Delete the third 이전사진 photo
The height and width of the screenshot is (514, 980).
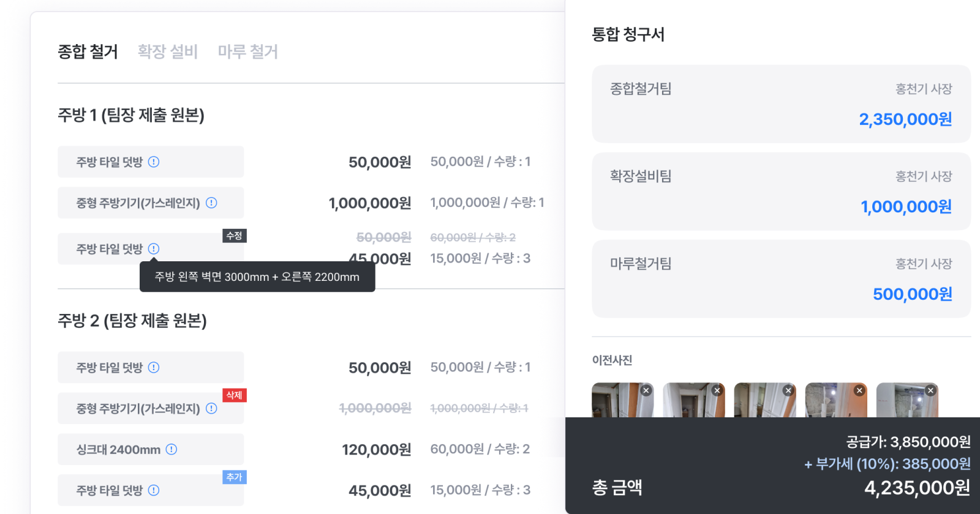tap(788, 390)
